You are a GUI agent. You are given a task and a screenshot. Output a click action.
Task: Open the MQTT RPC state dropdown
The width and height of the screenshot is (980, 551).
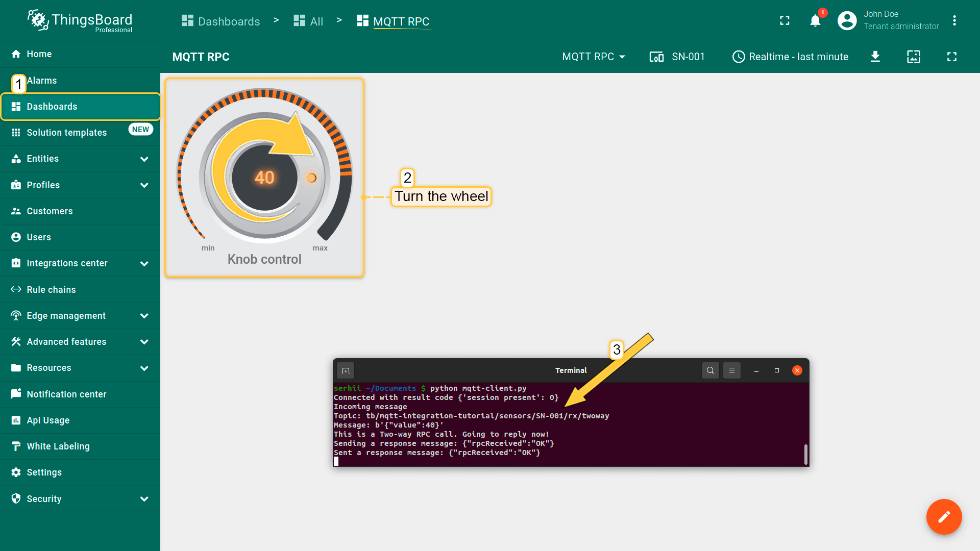[594, 57]
